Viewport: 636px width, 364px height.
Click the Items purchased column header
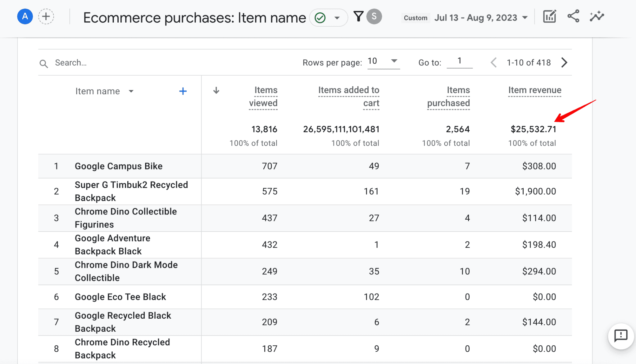tap(448, 96)
